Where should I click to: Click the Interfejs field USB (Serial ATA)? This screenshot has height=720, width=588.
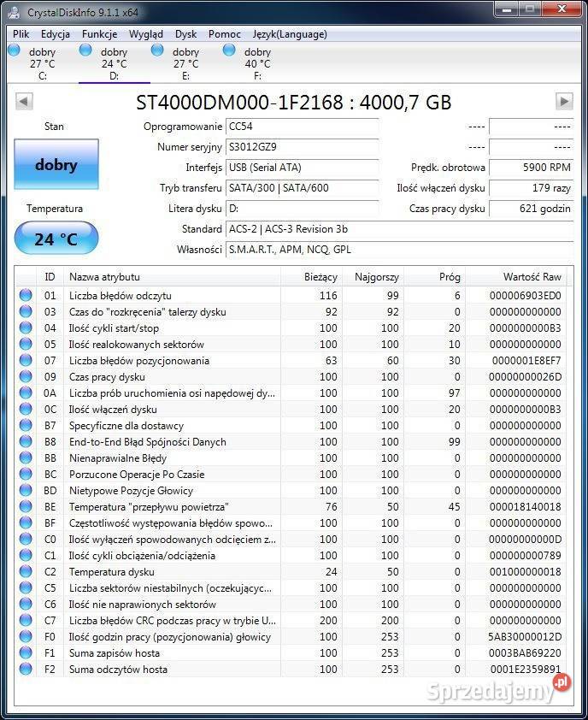coord(302,168)
